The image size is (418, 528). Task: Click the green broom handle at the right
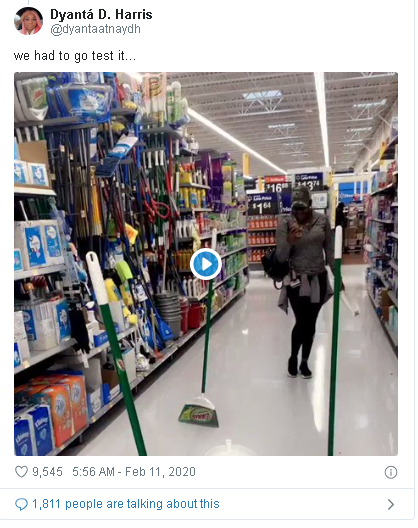click(334, 340)
